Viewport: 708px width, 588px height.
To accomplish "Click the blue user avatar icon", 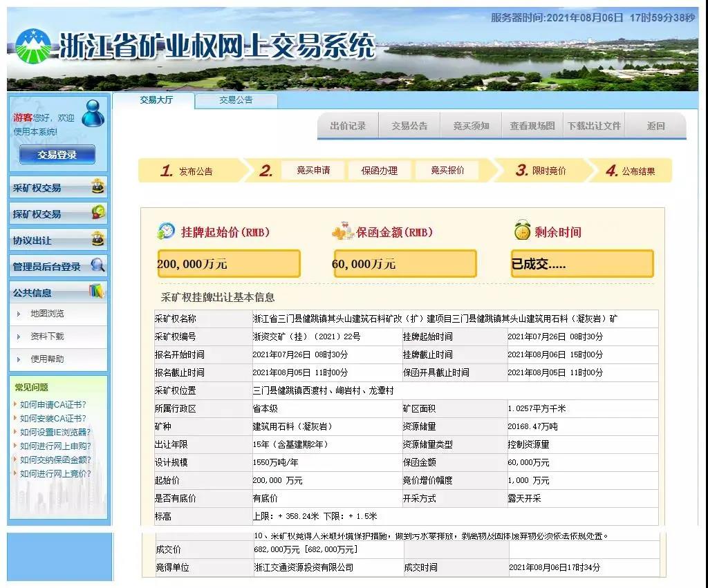I will [x=93, y=114].
